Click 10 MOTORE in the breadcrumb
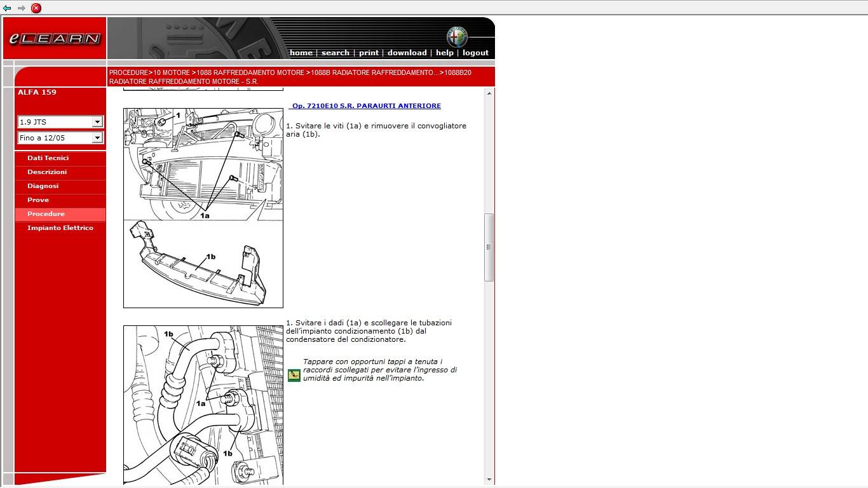This screenshot has height=488, width=868. pos(172,73)
